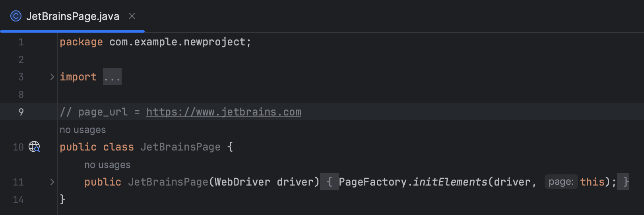
Task: Place cursor on the JetBrainsPage class name
Action: 180,147
